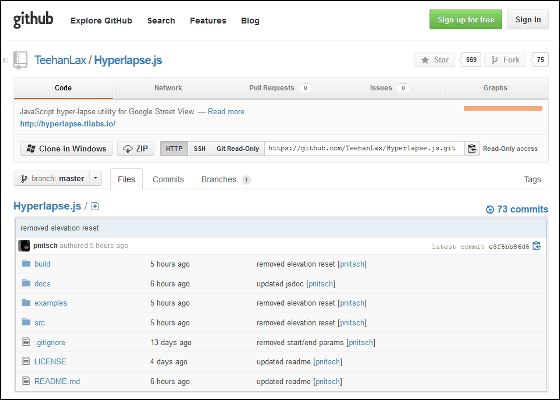Viewport: 560px width, 400px height.
Task: Click Sign up for free button
Action: pyautogui.click(x=465, y=19)
